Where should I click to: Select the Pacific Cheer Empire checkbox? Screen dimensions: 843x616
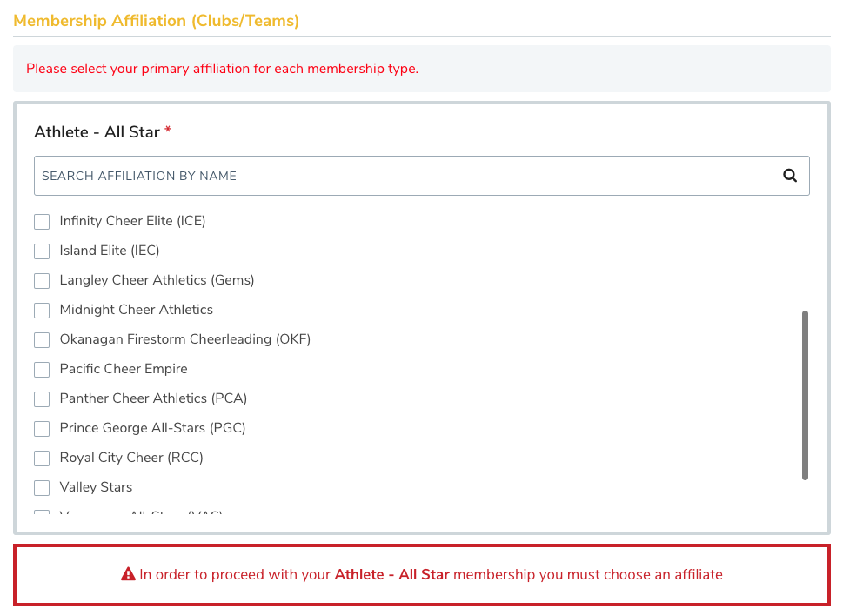click(x=42, y=369)
